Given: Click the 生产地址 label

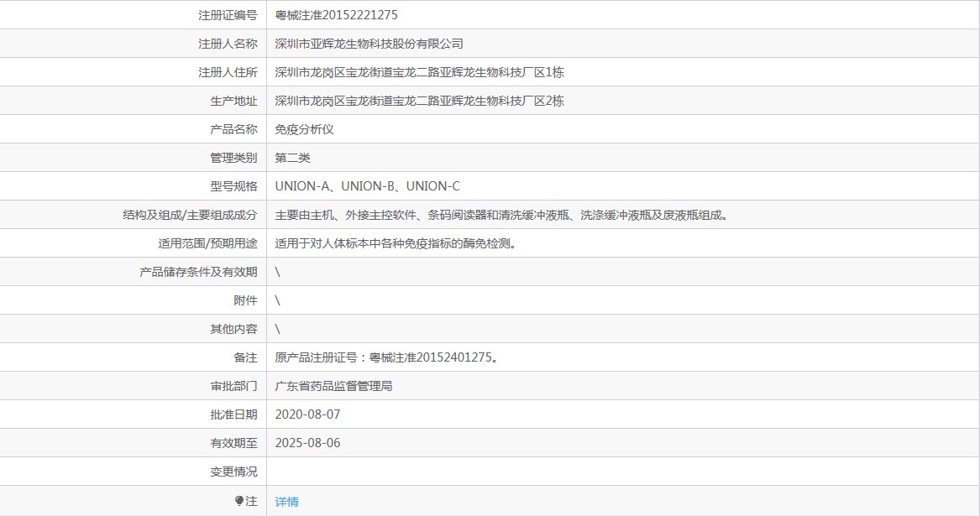Looking at the screenshot, I should (233, 101).
